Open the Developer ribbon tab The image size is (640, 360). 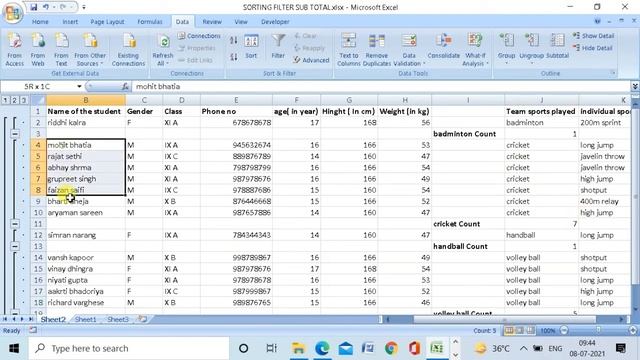click(x=275, y=22)
